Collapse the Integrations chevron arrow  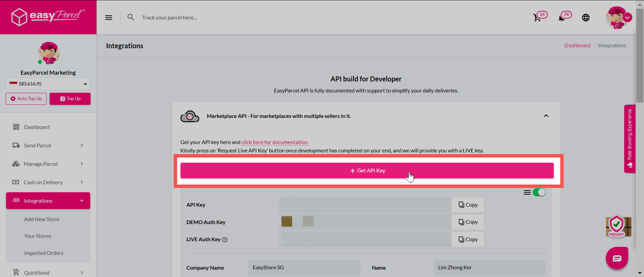(x=82, y=201)
